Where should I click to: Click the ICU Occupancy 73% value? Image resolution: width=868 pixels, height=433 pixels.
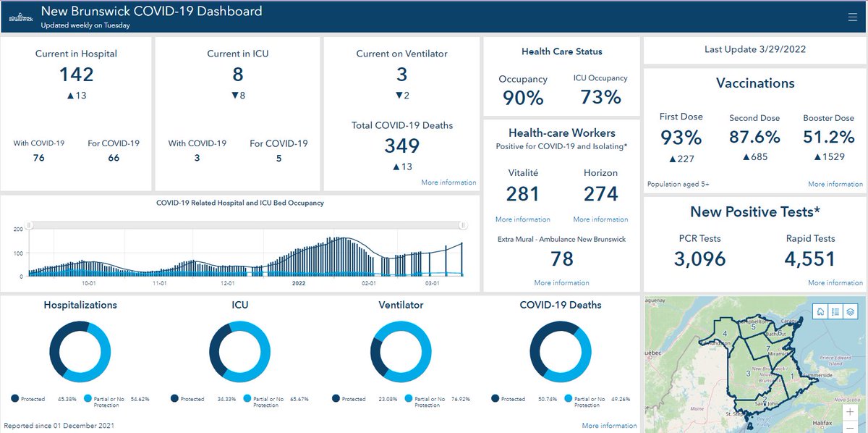pos(600,97)
